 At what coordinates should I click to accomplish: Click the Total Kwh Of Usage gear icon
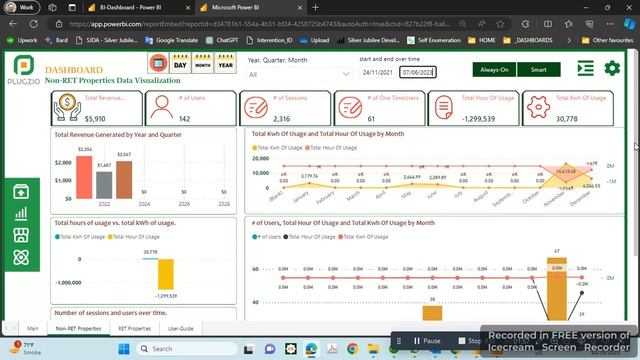pyautogui.click(x=538, y=107)
